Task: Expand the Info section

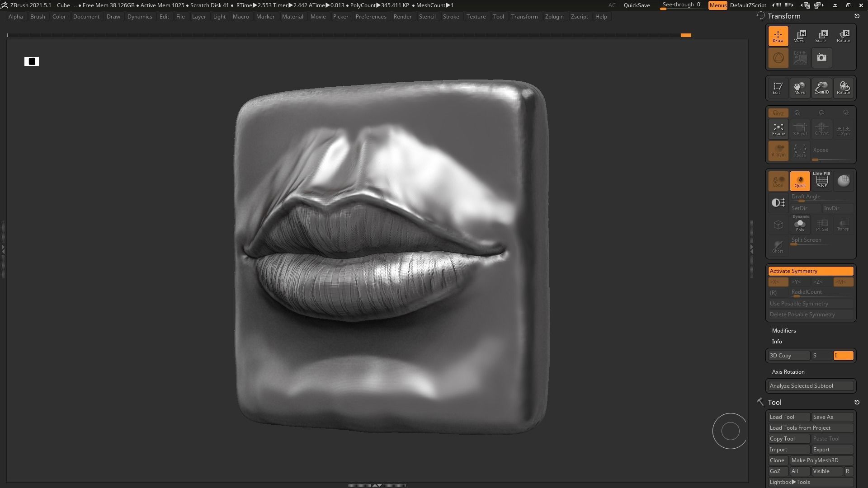Action: [x=777, y=342]
